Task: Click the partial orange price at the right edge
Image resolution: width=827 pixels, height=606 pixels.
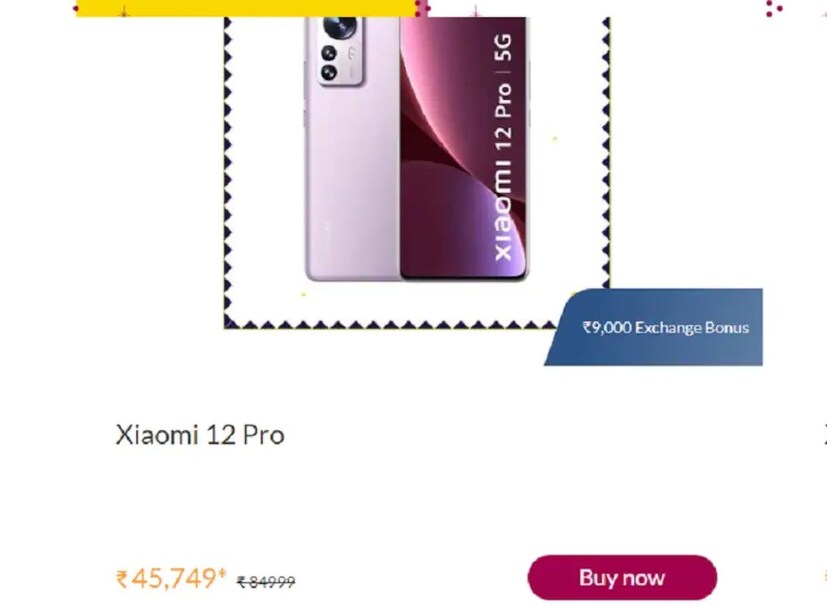Action: point(824,576)
